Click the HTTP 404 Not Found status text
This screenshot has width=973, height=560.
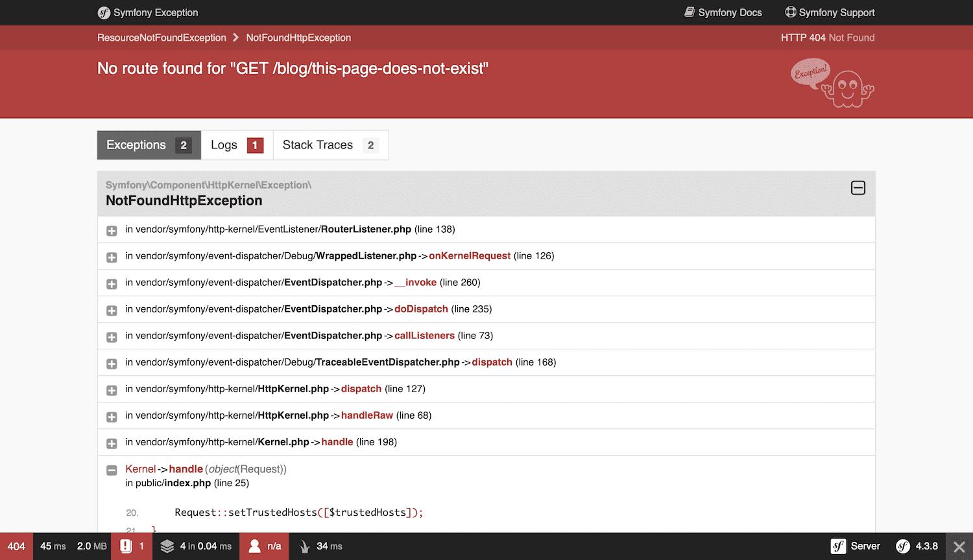coord(828,38)
